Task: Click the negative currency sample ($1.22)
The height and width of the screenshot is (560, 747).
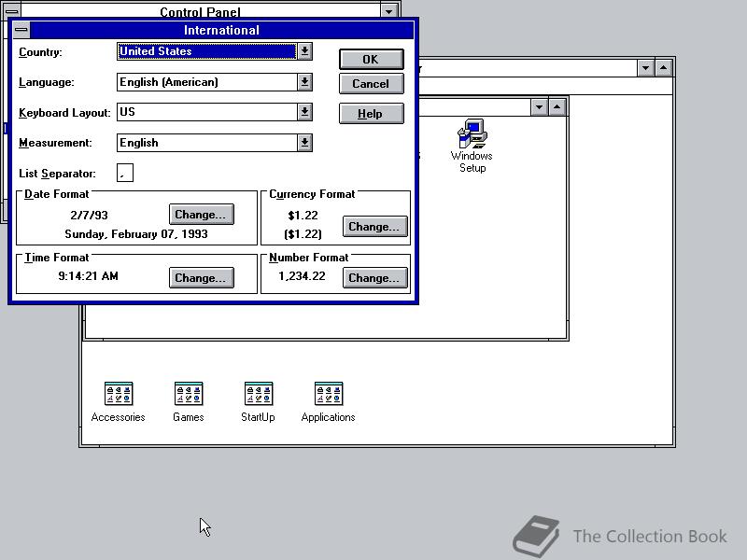Action: coord(303,234)
